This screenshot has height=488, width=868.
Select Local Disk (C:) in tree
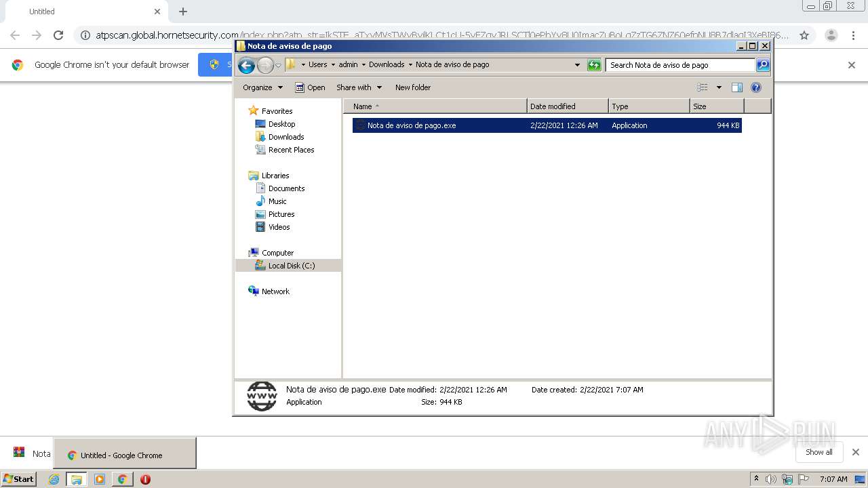288,266
